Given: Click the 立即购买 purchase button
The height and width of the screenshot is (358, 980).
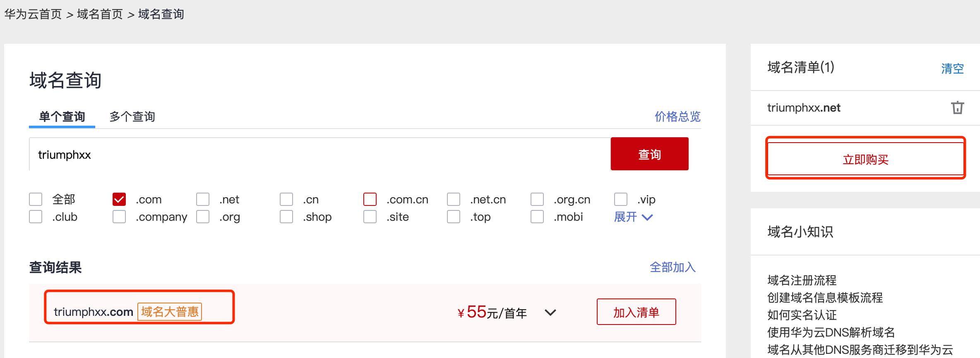Looking at the screenshot, I should click(865, 159).
